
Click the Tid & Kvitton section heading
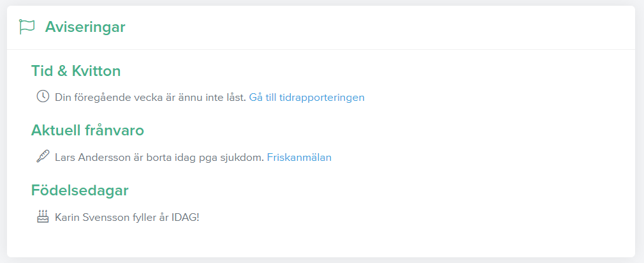(x=76, y=71)
